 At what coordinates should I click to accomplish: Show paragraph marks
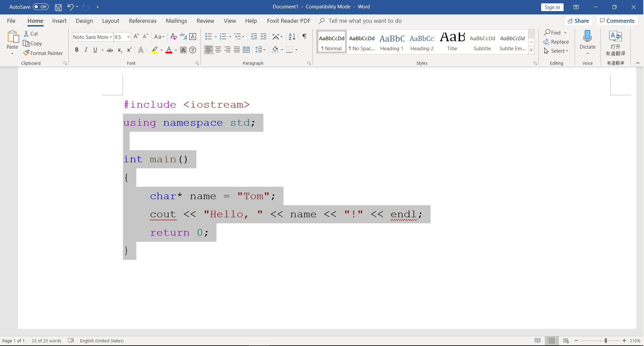click(x=305, y=36)
